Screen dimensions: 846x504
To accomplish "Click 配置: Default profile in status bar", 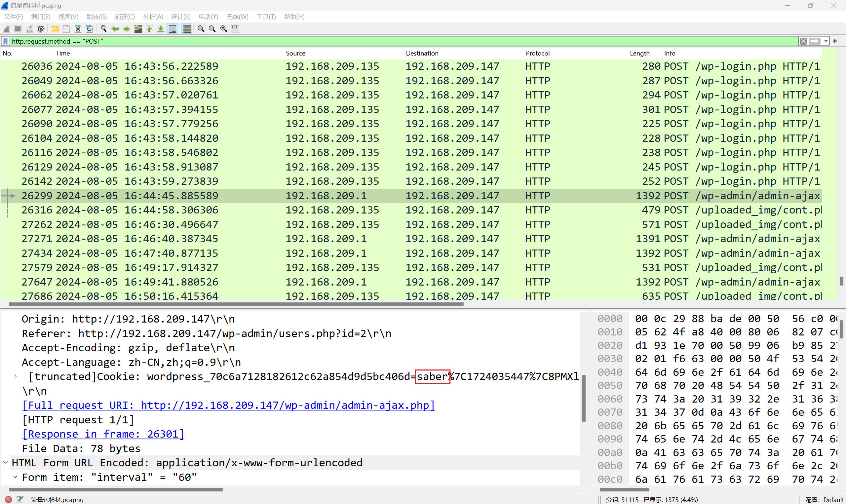I will (x=825, y=500).
